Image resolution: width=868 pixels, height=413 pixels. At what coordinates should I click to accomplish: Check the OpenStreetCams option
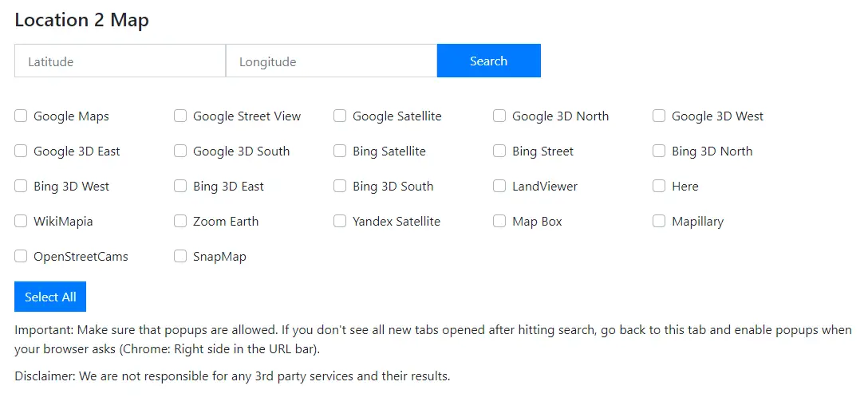21,257
